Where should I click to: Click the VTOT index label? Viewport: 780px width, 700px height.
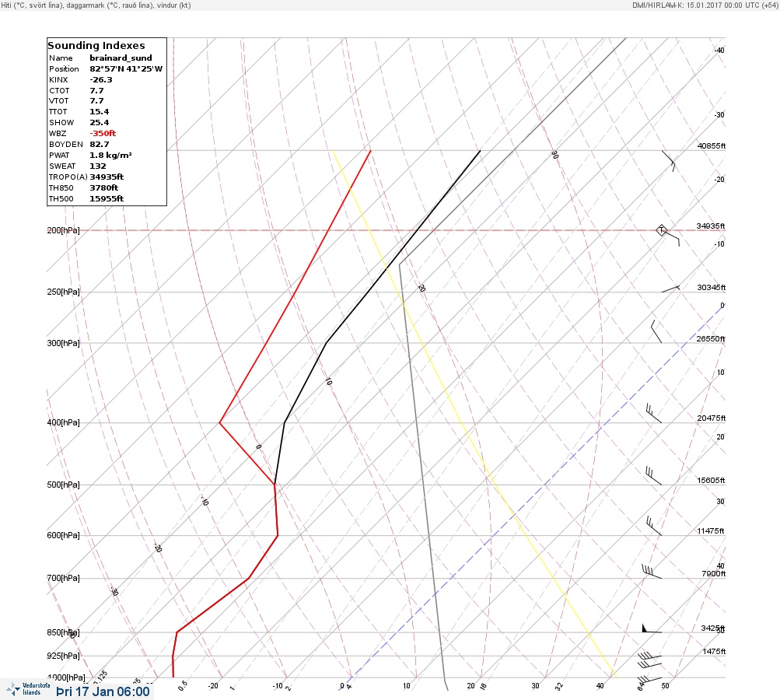(x=58, y=100)
